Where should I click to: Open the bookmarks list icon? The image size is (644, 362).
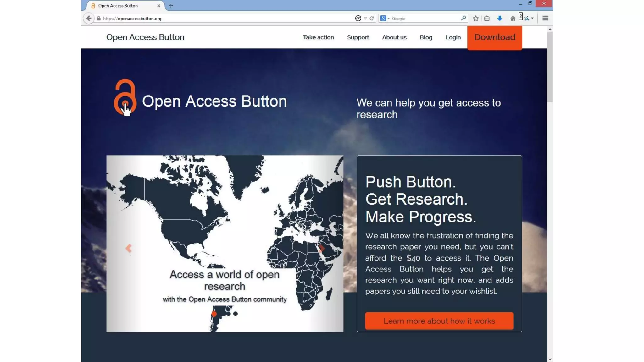point(487,18)
